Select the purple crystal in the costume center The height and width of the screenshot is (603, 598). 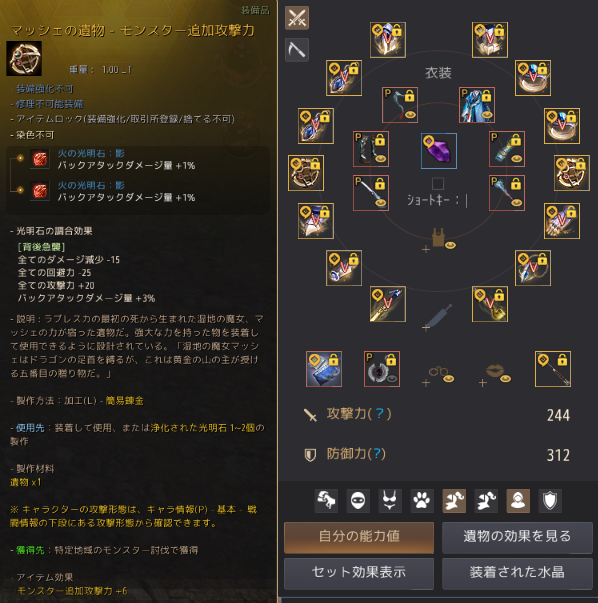tap(439, 151)
